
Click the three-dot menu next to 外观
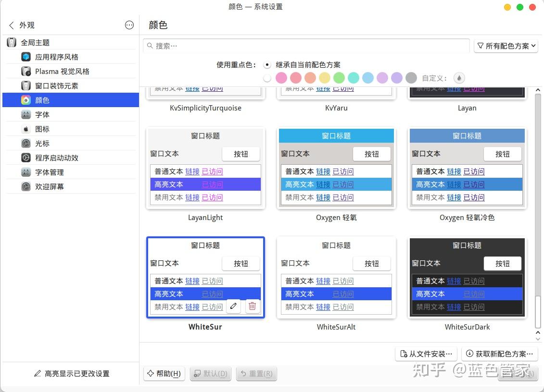click(x=129, y=25)
